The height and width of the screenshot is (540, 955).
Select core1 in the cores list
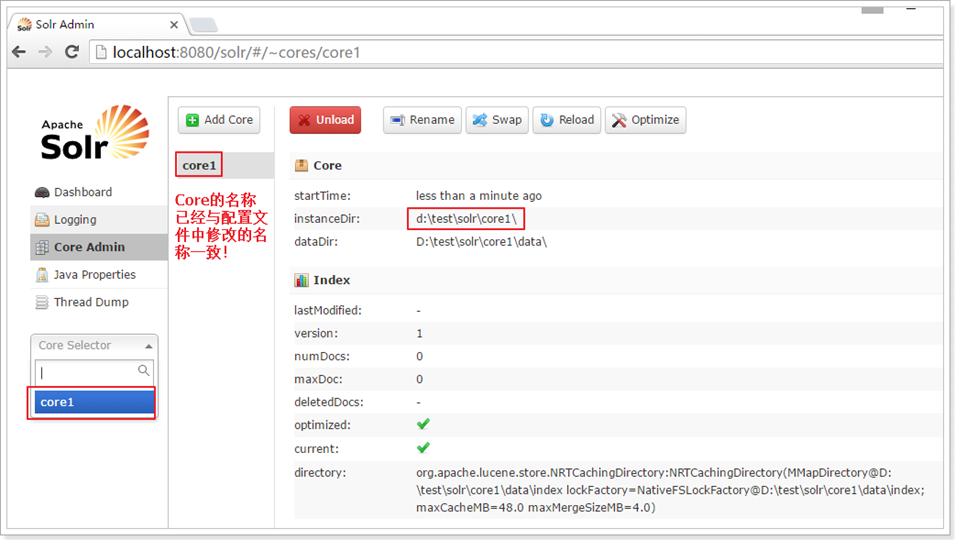click(x=199, y=165)
